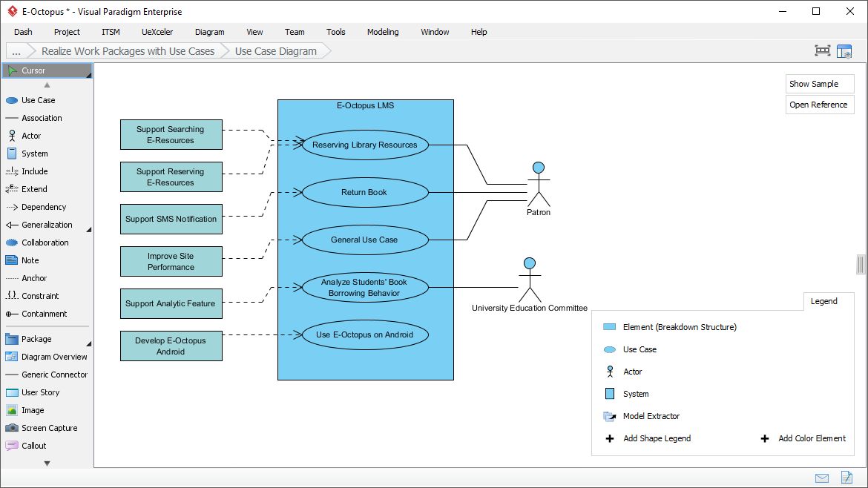Screen dimensions: 868x488
Task: Click the Show Sample button
Action: pyautogui.click(x=820, y=84)
